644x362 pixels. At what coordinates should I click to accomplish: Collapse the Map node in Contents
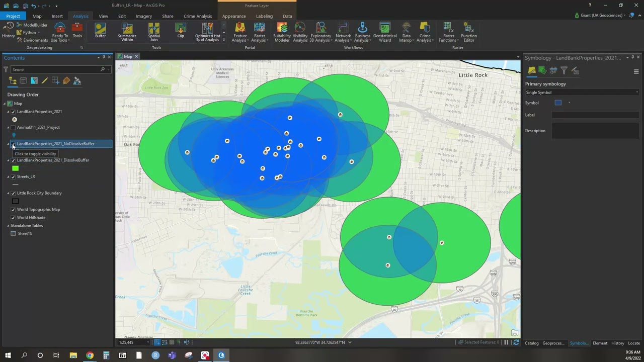(x=5, y=104)
